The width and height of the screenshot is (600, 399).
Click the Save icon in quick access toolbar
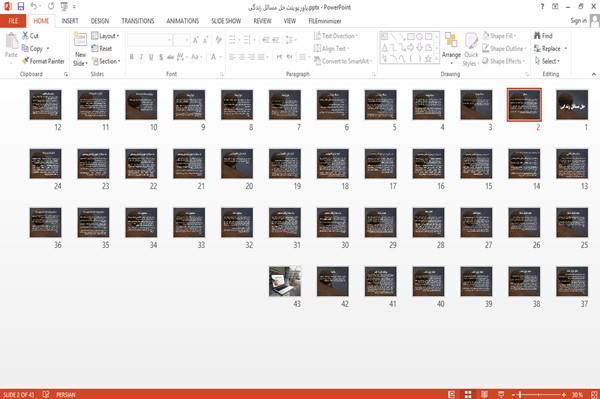pyautogui.click(x=21, y=7)
